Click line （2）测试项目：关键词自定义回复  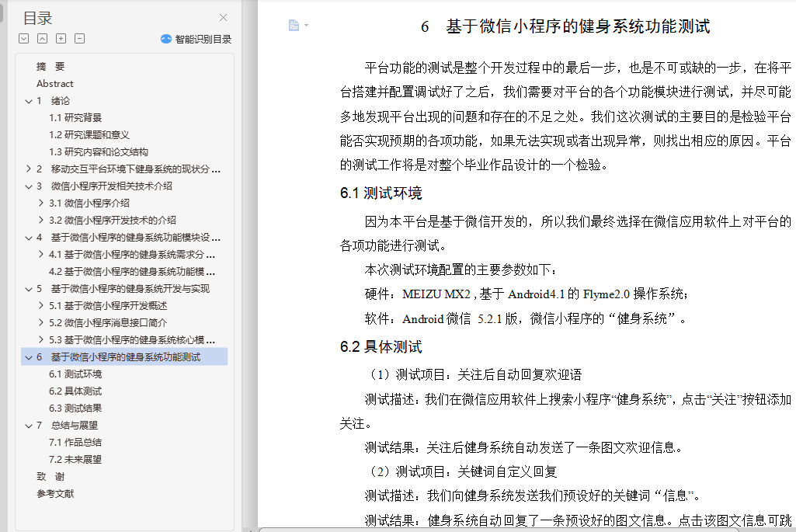pyautogui.click(x=461, y=471)
